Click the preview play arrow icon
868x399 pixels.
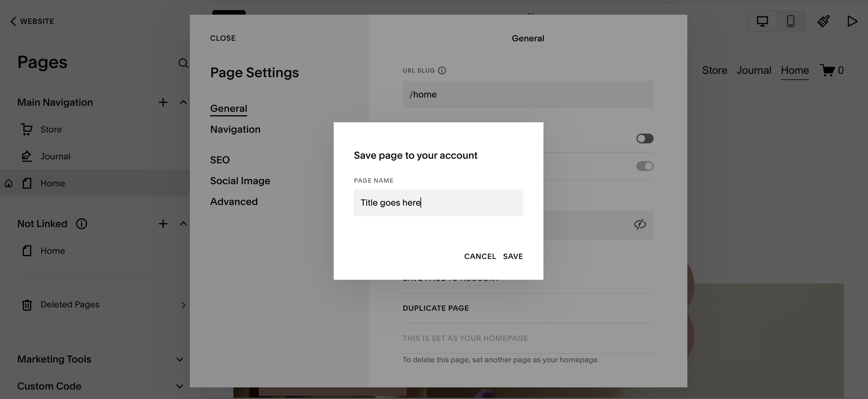tap(852, 21)
